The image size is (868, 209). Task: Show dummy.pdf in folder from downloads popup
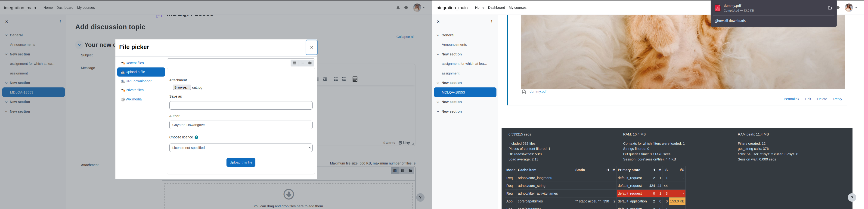(830, 8)
